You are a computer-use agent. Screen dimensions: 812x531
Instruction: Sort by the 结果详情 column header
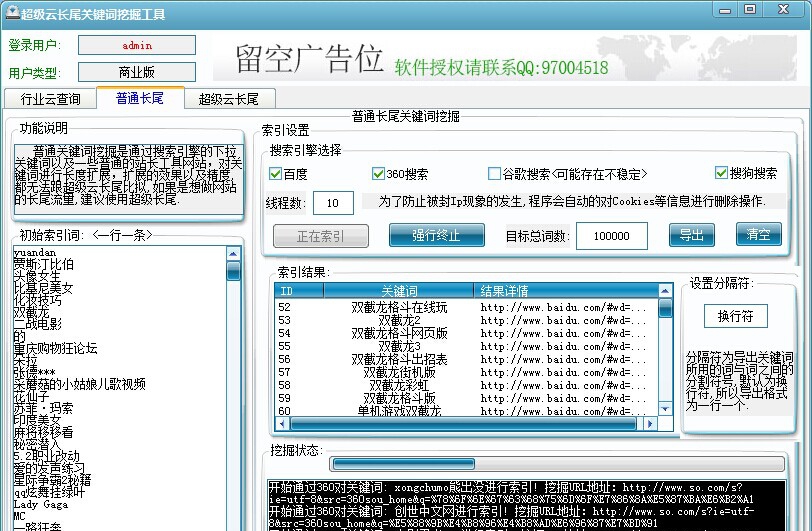(x=566, y=291)
